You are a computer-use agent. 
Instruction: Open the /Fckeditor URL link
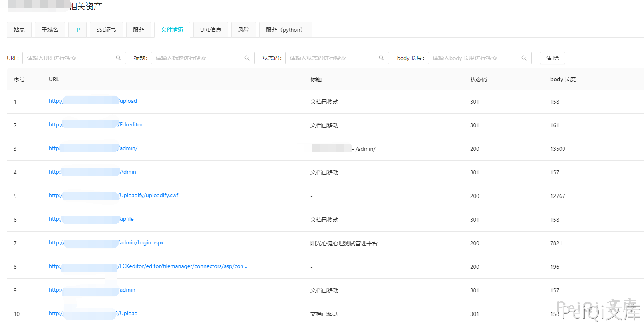coord(131,124)
